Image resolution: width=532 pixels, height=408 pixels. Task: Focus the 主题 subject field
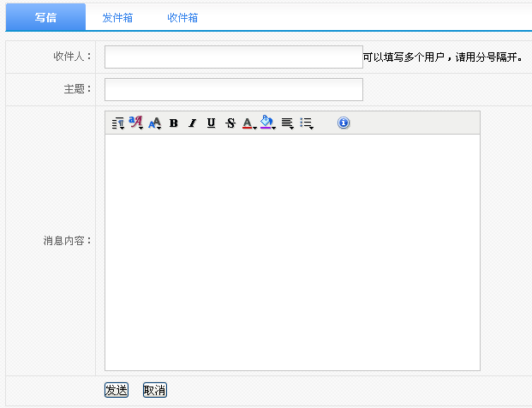click(233, 89)
